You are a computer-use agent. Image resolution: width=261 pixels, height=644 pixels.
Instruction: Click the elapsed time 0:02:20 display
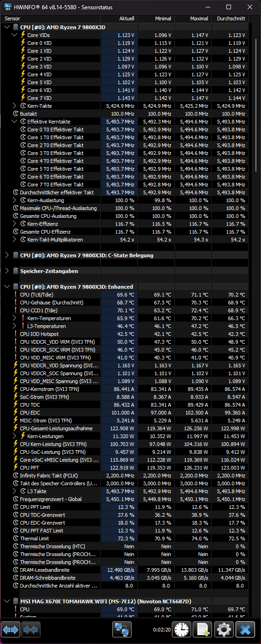[161, 630]
